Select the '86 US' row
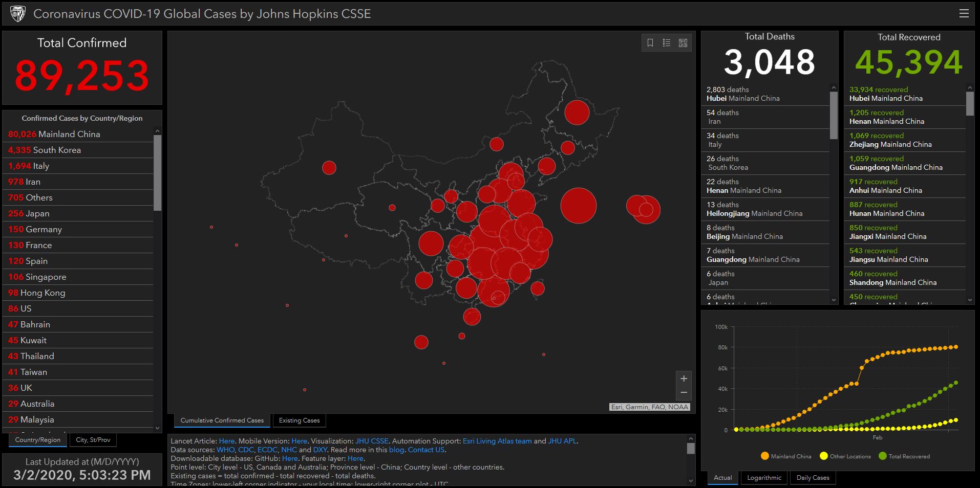 (78, 308)
